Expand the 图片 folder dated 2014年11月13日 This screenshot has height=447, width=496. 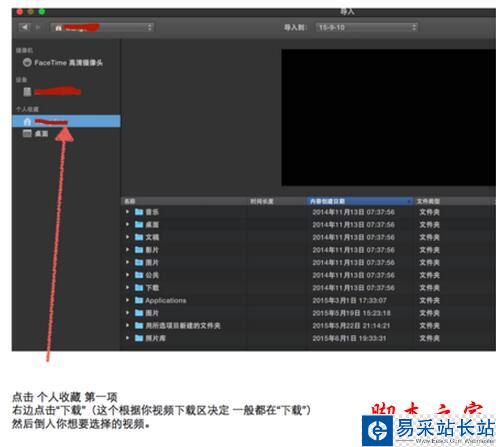(127, 262)
